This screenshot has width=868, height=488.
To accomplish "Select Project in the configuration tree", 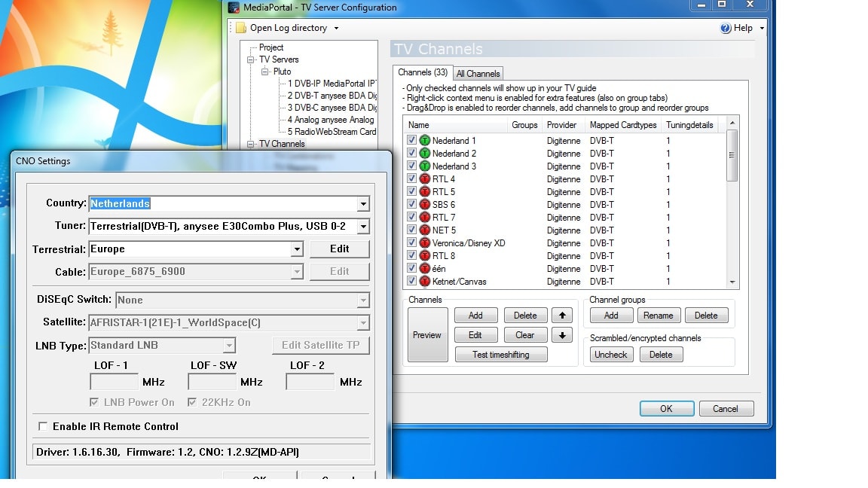I will coord(271,47).
